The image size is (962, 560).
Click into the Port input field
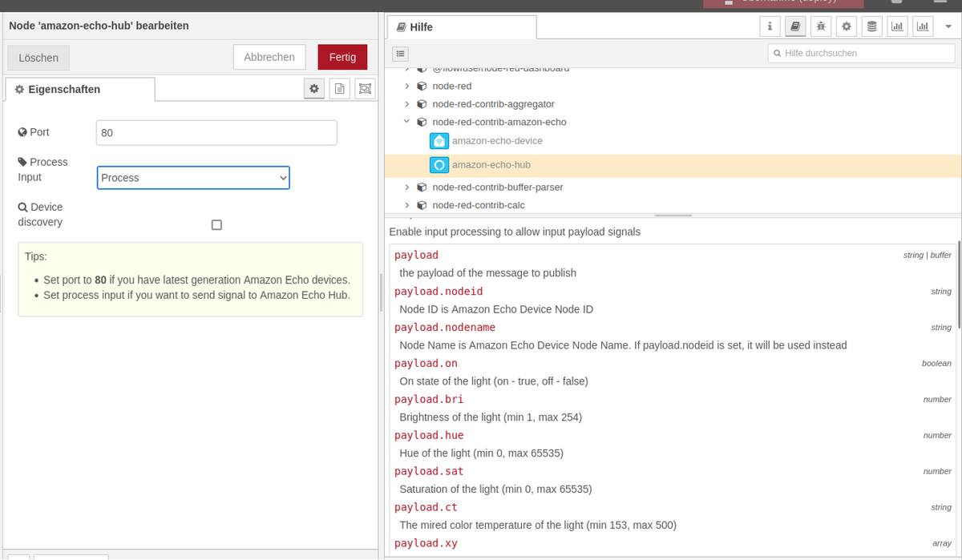coord(216,132)
